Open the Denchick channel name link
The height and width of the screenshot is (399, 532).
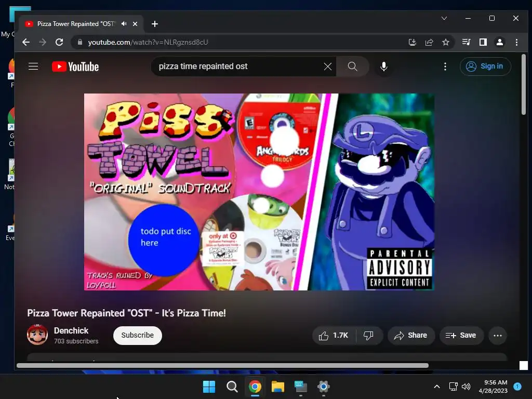point(71,330)
